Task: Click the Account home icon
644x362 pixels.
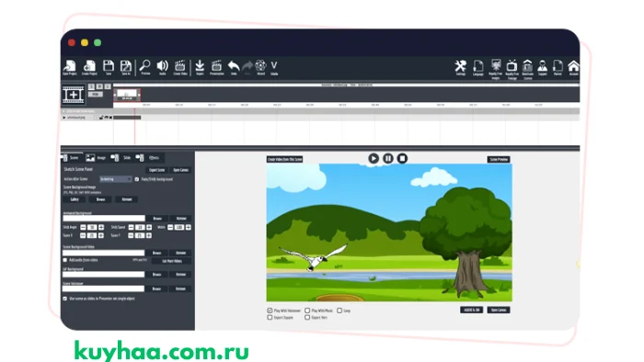Action: tap(573, 68)
